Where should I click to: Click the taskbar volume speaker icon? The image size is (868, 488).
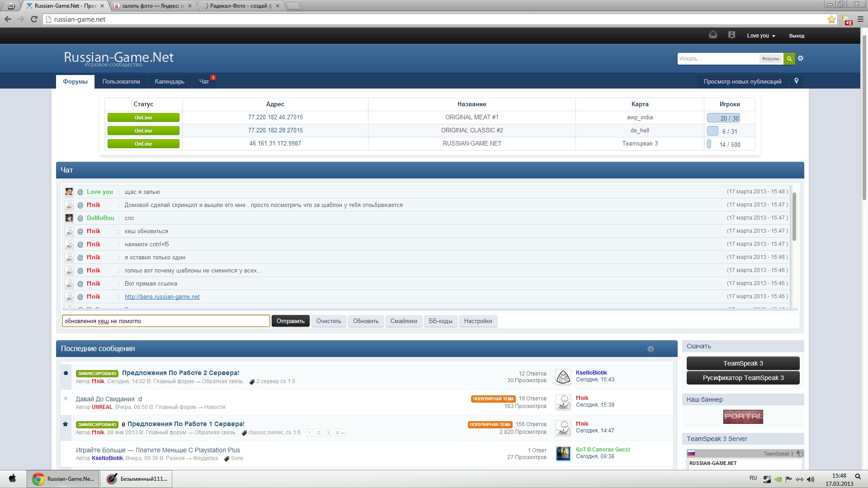pos(811,479)
